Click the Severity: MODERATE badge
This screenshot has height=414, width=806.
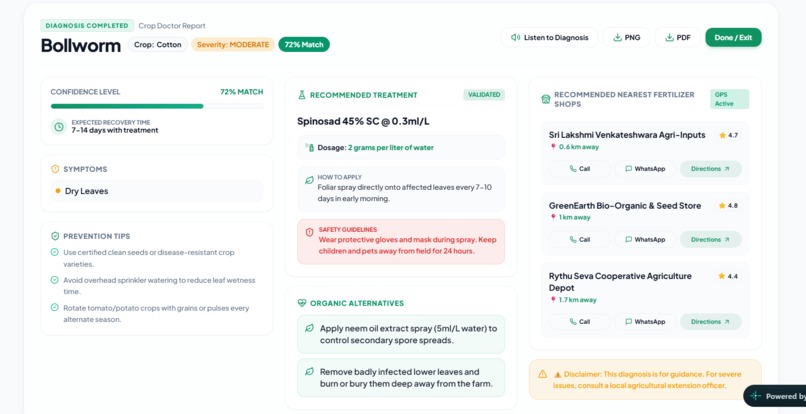233,45
